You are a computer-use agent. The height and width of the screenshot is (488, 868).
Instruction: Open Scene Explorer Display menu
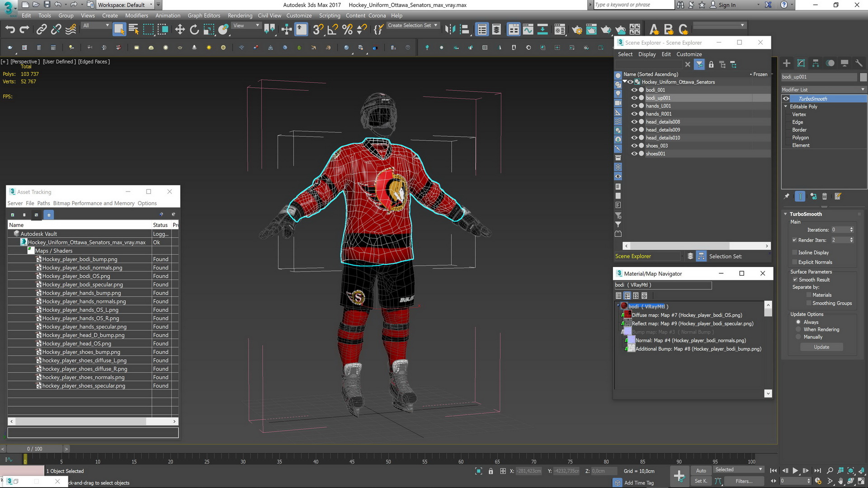pyautogui.click(x=647, y=54)
